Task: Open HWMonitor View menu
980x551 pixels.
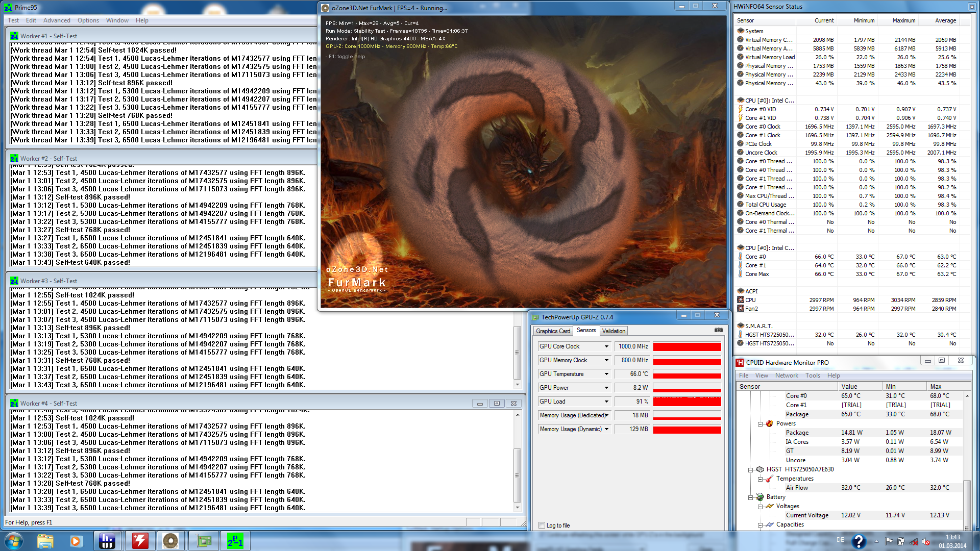Action: tap(762, 375)
